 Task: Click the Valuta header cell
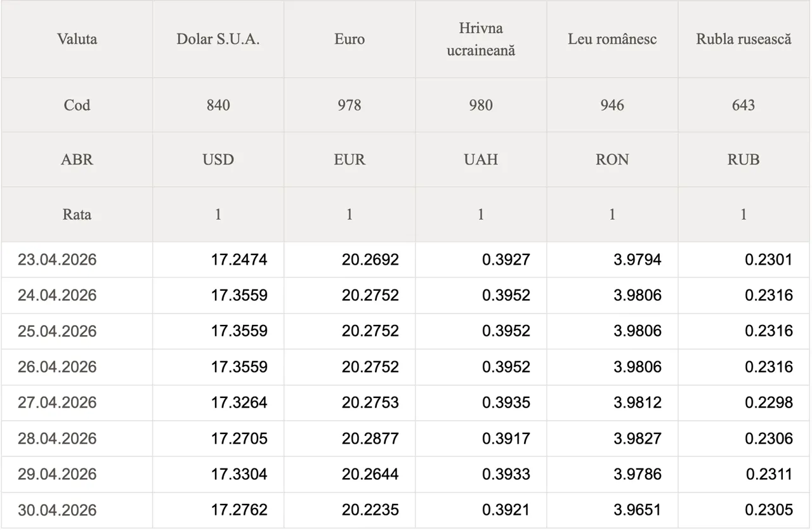pos(77,39)
